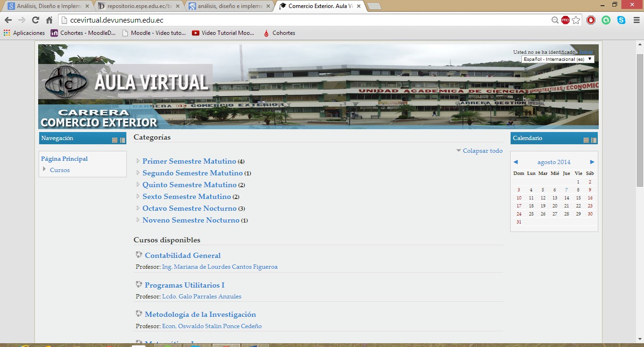Open a new browser tab

374,6
